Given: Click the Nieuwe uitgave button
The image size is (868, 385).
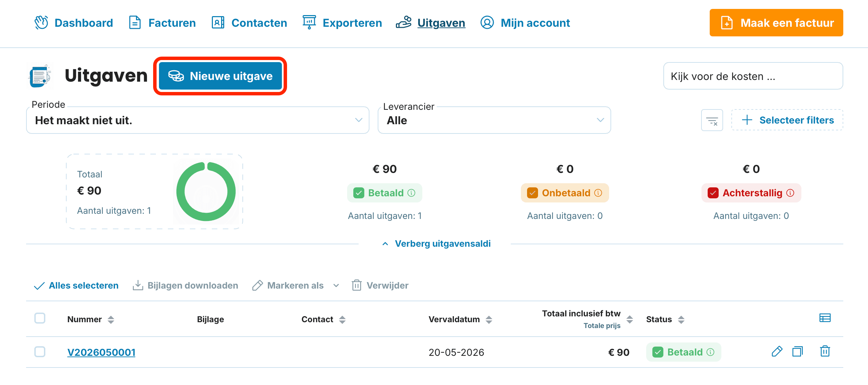Looking at the screenshot, I should [x=220, y=76].
